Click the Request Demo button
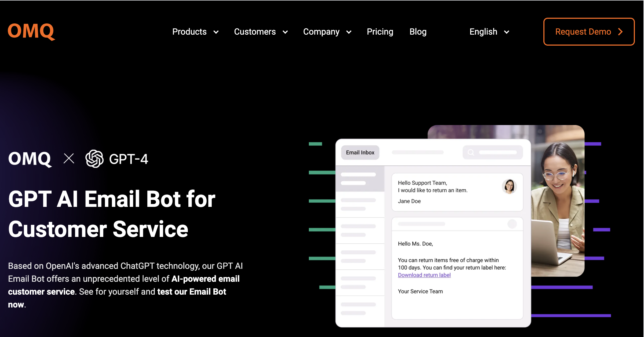 [x=588, y=32]
